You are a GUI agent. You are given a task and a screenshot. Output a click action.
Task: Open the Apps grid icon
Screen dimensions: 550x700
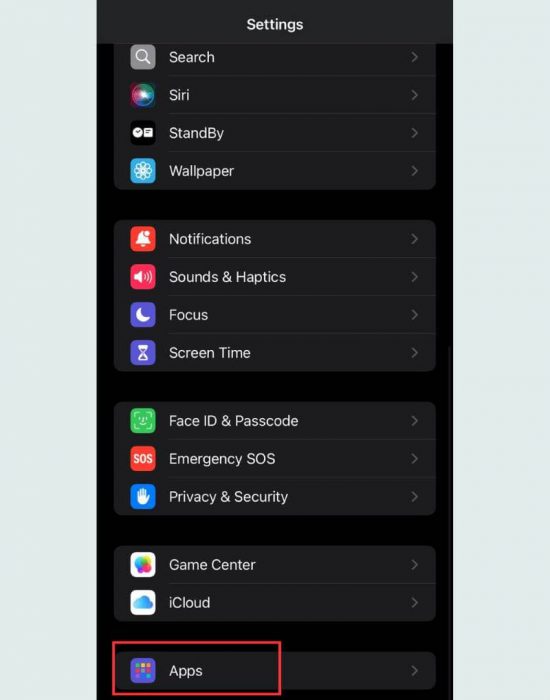(x=143, y=671)
